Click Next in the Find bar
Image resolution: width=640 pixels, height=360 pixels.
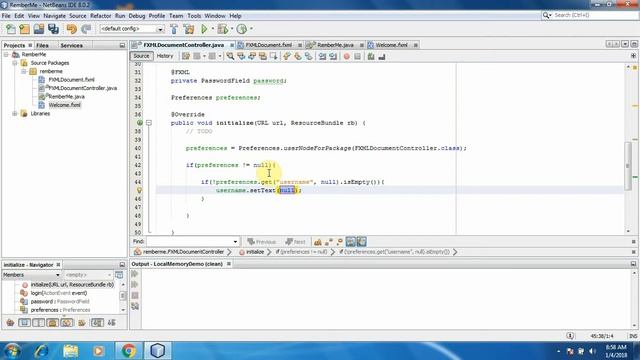[296, 242]
